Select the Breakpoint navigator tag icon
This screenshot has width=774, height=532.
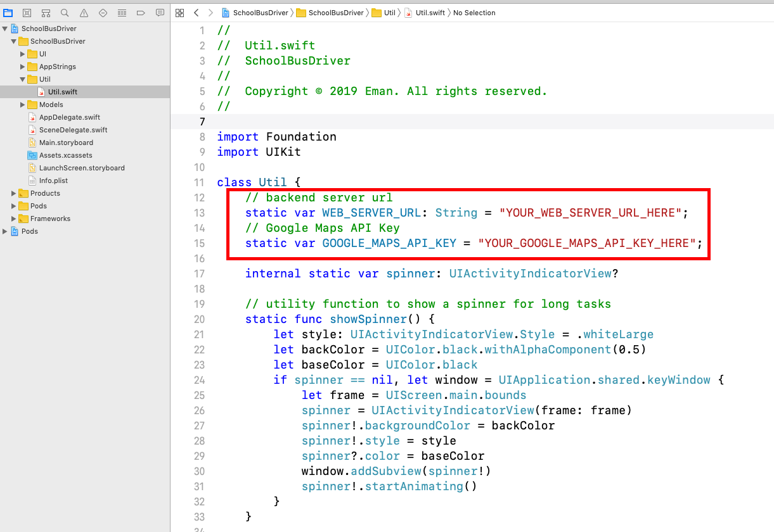coord(140,12)
